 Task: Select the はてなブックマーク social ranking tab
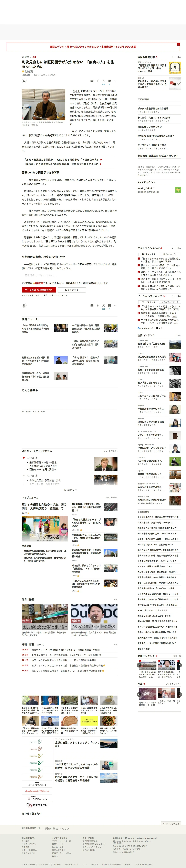170,302
